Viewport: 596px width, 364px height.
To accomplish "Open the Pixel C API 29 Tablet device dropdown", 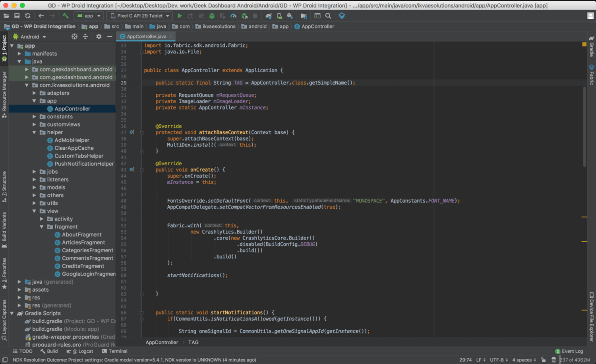I will (138, 16).
